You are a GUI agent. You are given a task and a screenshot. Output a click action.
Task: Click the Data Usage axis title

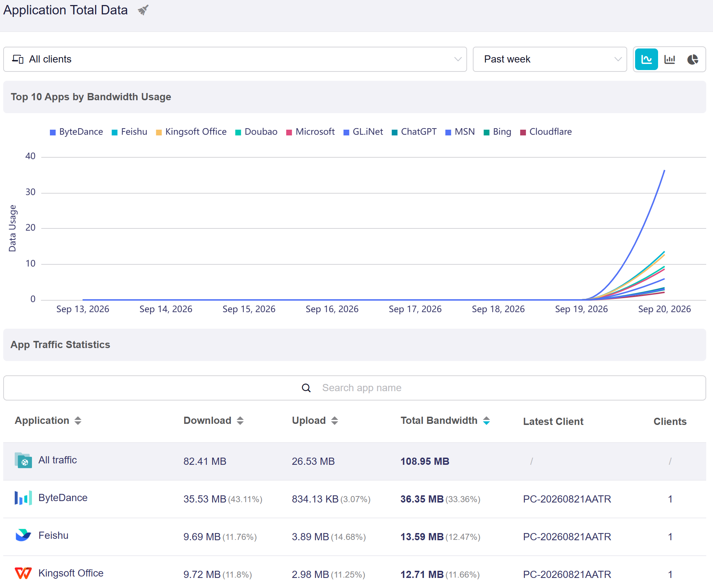click(13, 228)
